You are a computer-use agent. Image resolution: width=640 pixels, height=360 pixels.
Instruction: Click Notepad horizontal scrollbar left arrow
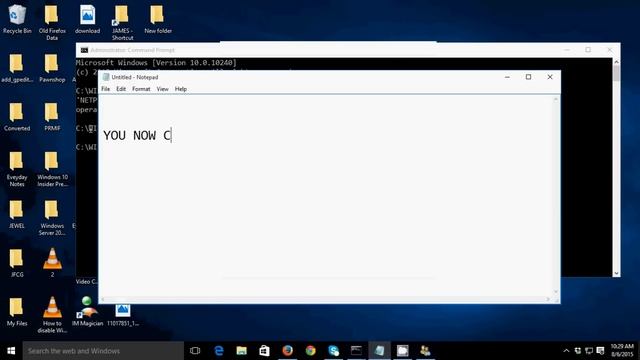102,299
